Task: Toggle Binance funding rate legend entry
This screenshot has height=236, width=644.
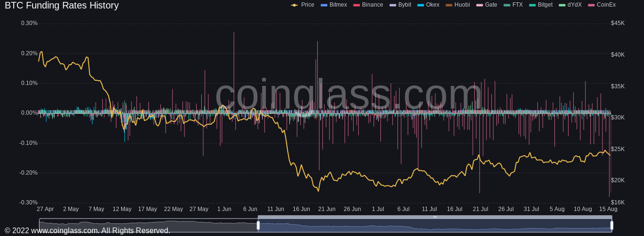Action: [x=368, y=5]
